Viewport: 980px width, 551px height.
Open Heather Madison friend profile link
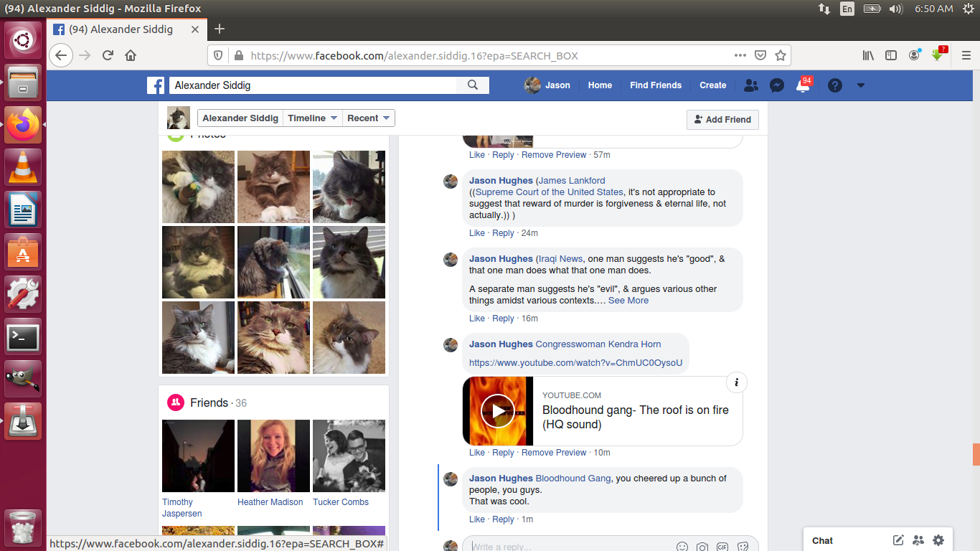tap(270, 502)
